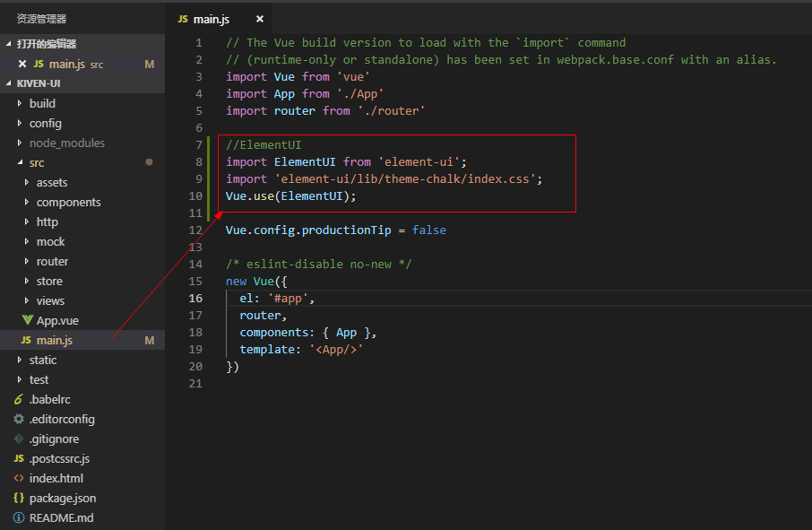The image size is (812, 530).
Task: Click the modified dot on src folder
Action: tap(149, 162)
